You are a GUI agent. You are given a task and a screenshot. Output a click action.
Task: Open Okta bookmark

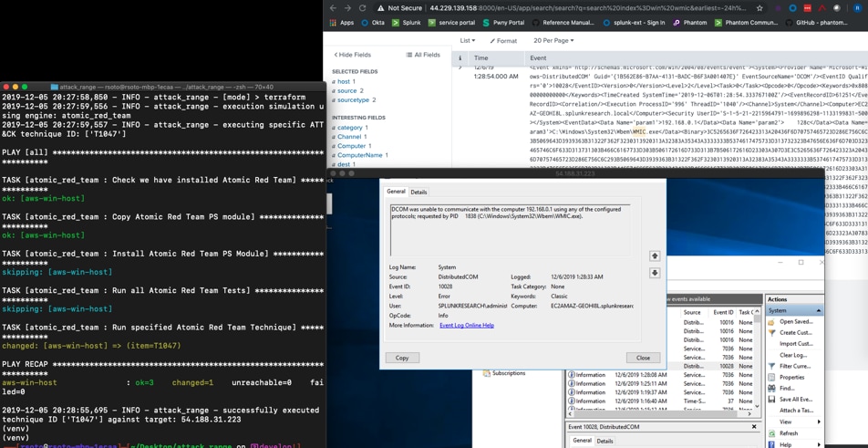[x=373, y=23]
